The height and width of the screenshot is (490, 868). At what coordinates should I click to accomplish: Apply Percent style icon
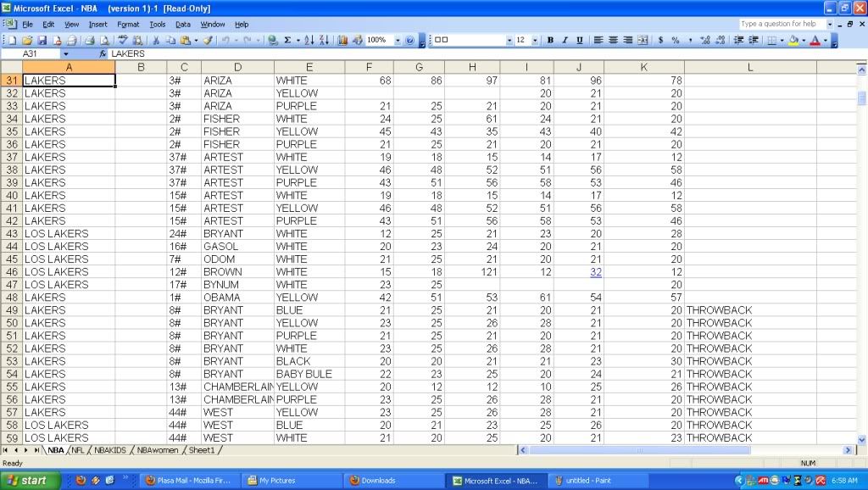(x=676, y=41)
